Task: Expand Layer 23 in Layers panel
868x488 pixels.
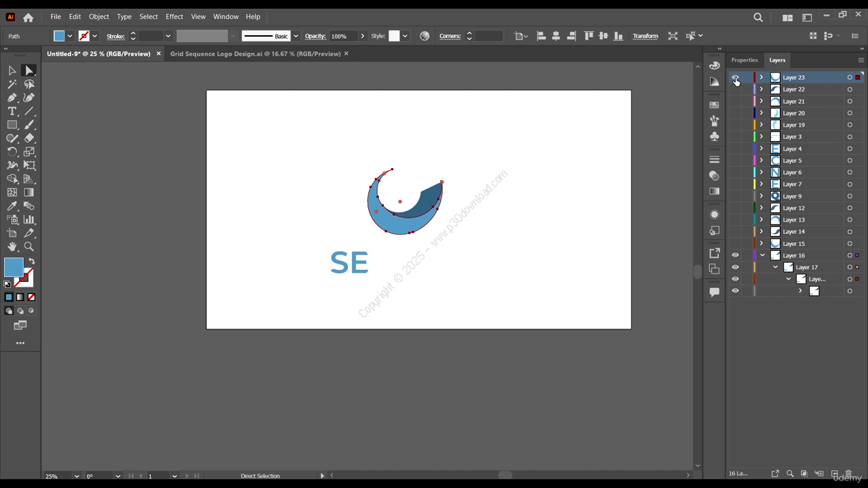Action: pyautogui.click(x=762, y=77)
